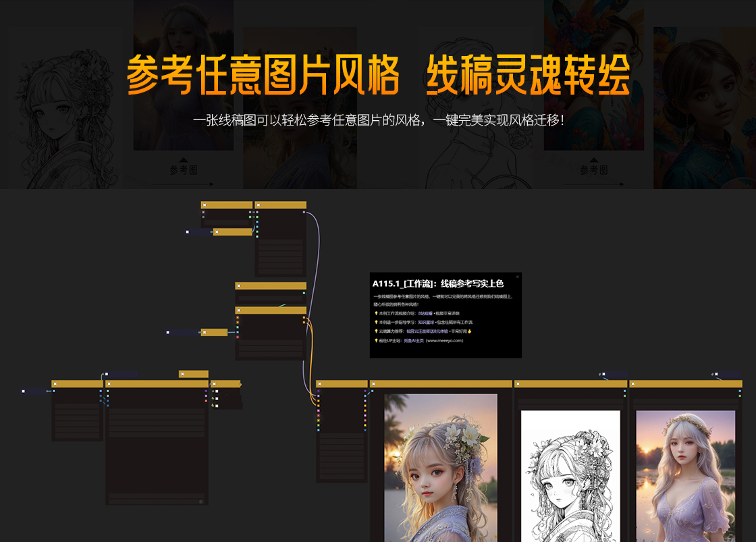Expand the collapsed dark node above the line-art preview
The image size is (756, 542).
coord(603,374)
